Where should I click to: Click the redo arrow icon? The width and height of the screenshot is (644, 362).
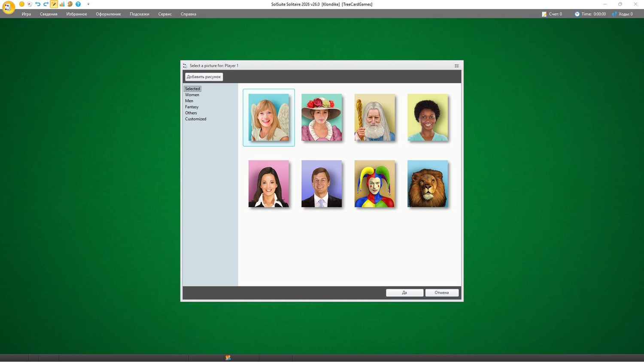46,4
